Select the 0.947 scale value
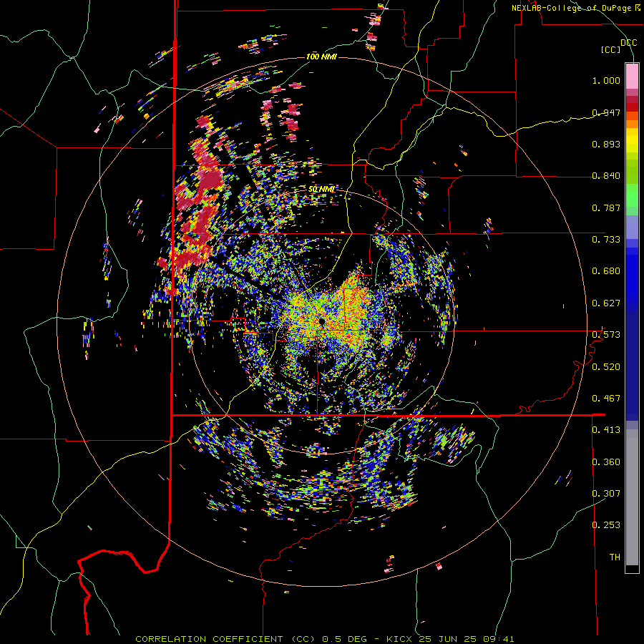The image size is (644, 644). pyautogui.click(x=606, y=112)
